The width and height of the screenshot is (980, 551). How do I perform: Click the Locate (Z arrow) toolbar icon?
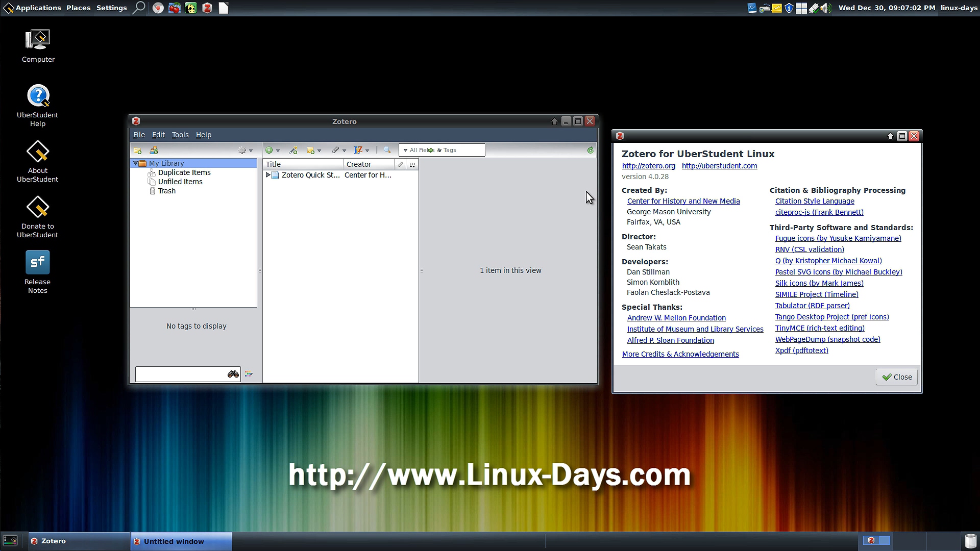coord(358,151)
